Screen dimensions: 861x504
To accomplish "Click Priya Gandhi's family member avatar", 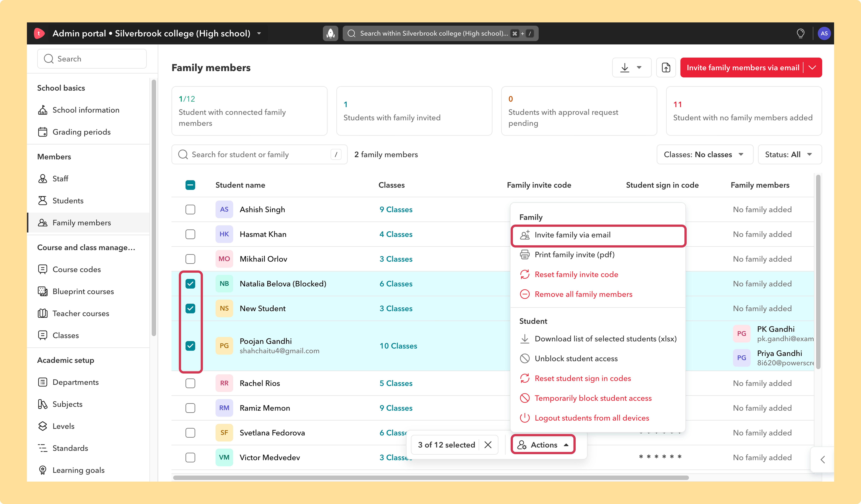I will coord(741,358).
